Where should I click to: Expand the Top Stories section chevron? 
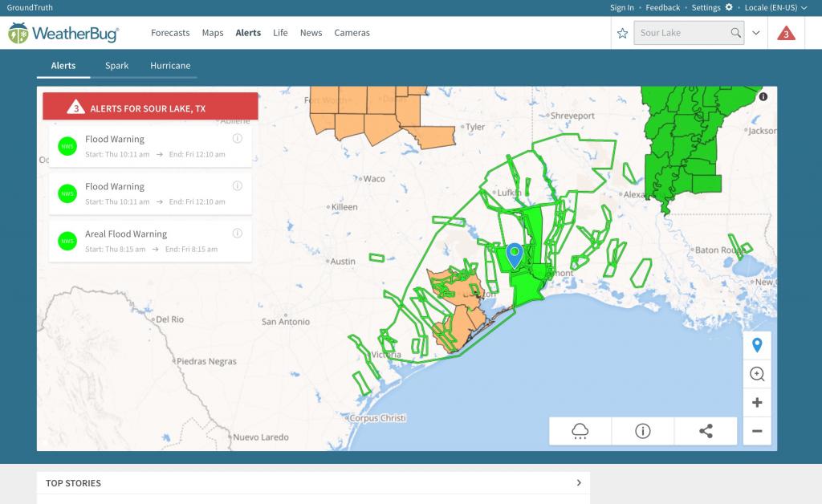pos(579,483)
